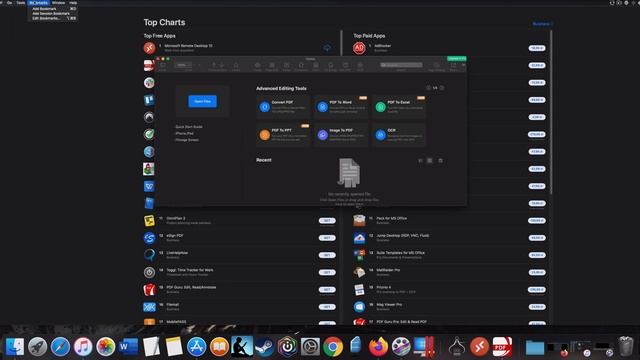This screenshot has height=360, width=640.
Task: Open AdBlocker app icon in Top Paid
Action: 359,48
